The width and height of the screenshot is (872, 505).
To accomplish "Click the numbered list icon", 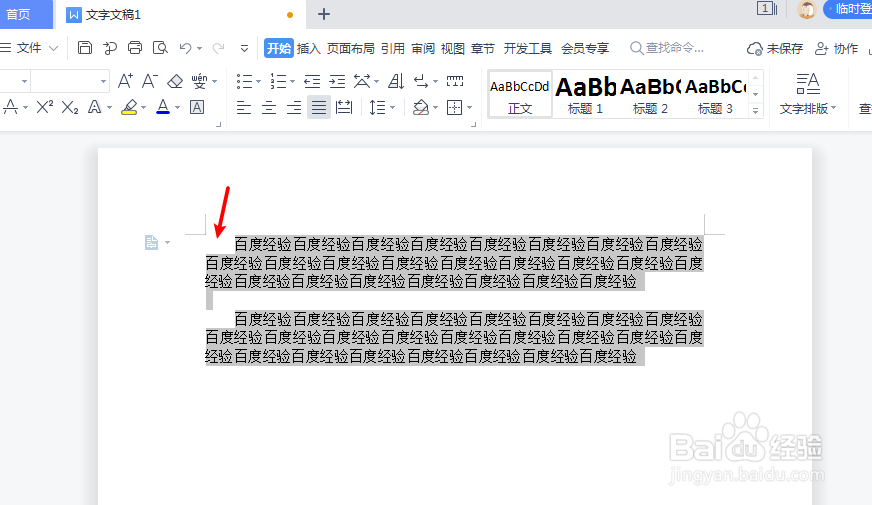I will click(278, 82).
